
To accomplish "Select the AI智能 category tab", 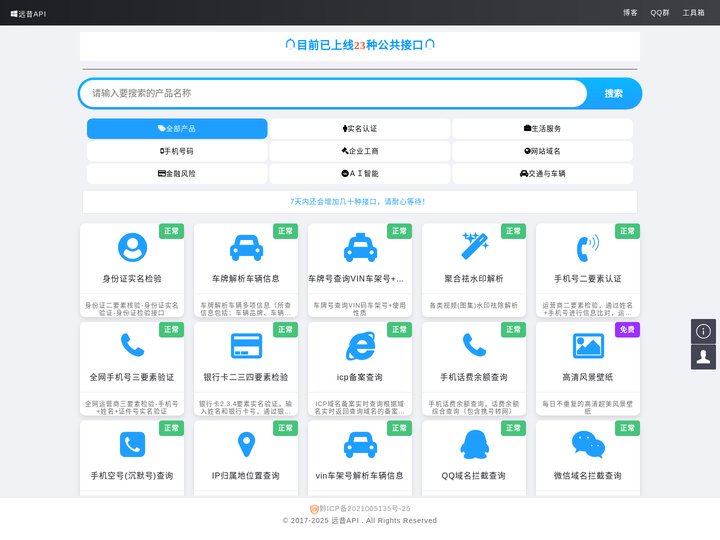I will [x=360, y=174].
